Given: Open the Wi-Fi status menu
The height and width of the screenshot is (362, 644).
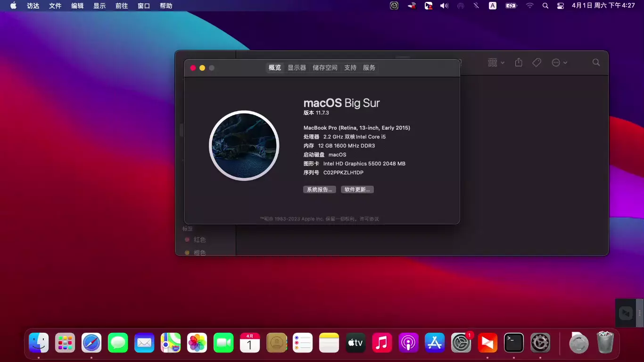Looking at the screenshot, I should pos(530,6).
